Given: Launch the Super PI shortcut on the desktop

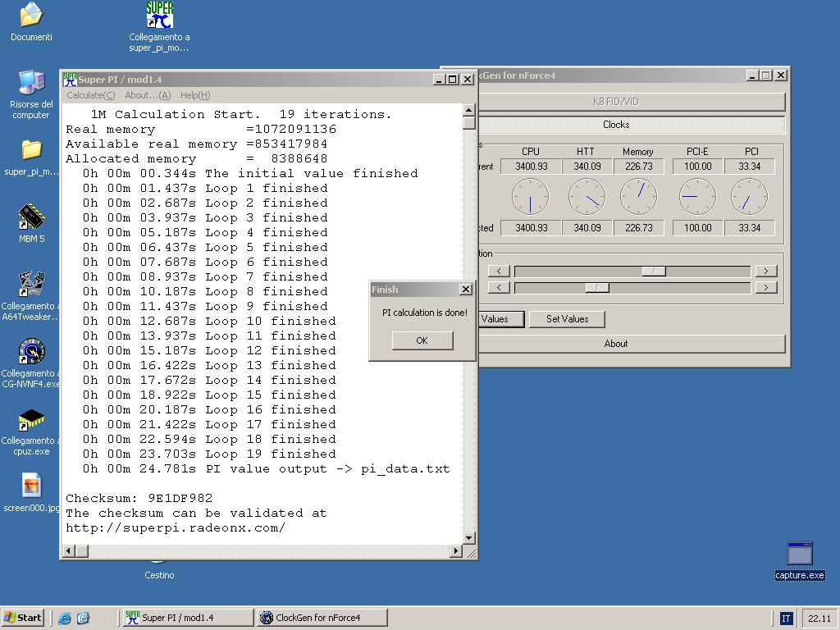Looking at the screenshot, I should point(159,15).
